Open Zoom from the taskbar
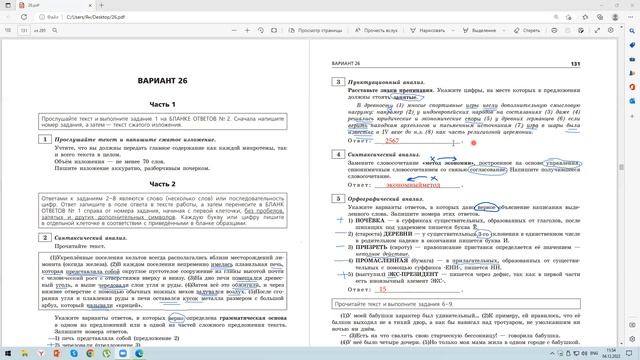The image size is (640, 360). click(x=122, y=353)
